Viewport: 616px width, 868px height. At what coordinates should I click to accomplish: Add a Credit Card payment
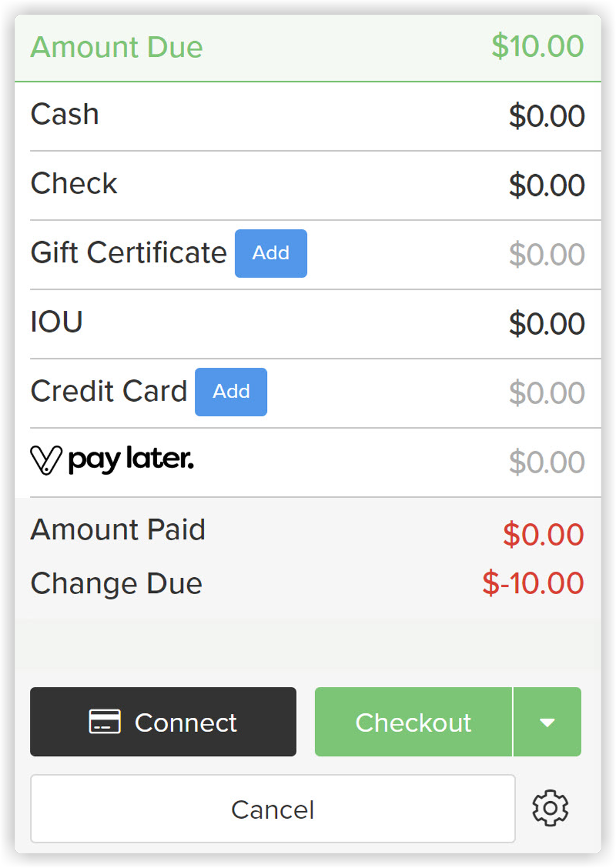pyautogui.click(x=231, y=392)
